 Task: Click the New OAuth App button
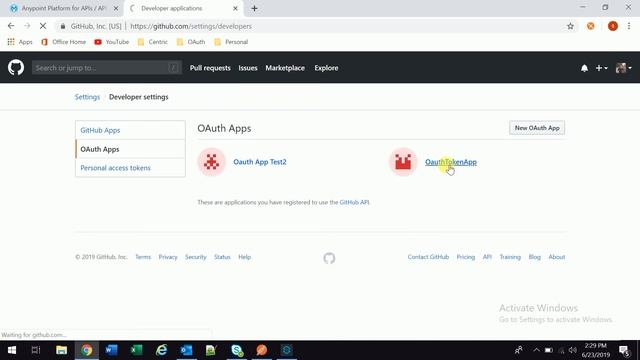(x=537, y=128)
